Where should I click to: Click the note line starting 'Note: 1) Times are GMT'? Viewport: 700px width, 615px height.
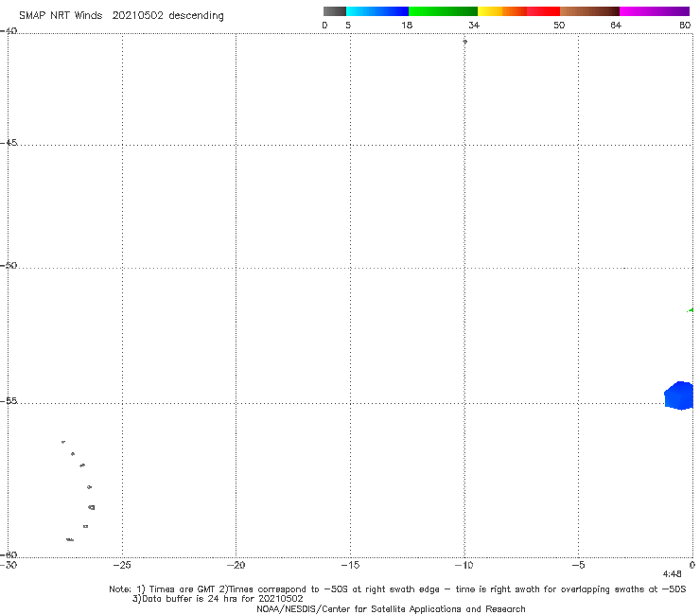point(397,589)
